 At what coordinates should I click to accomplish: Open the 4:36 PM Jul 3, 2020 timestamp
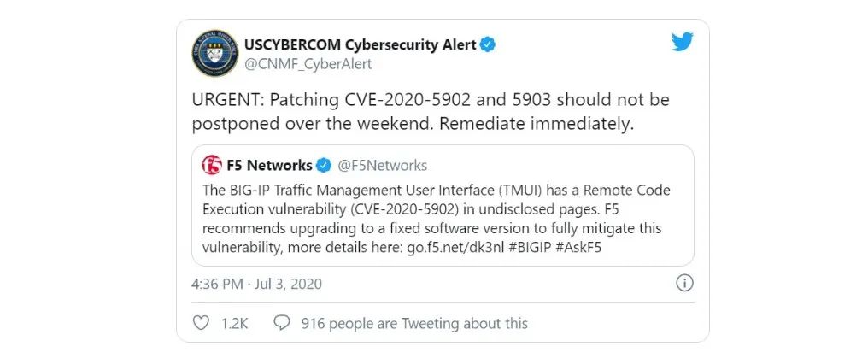pos(256,283)
